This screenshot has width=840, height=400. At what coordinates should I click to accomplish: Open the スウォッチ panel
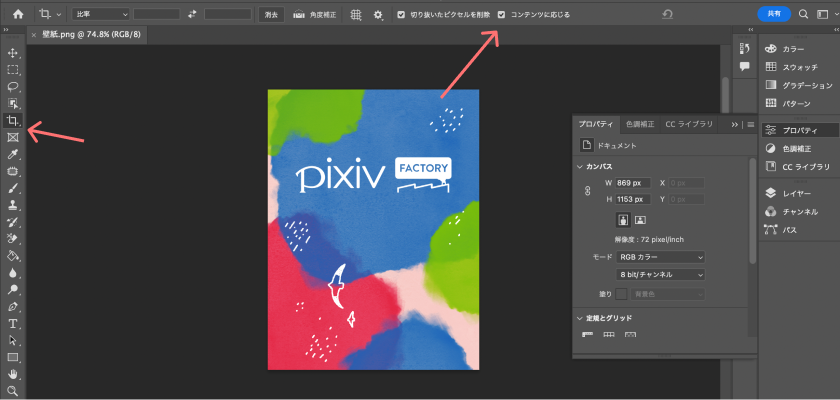point(798,67)
